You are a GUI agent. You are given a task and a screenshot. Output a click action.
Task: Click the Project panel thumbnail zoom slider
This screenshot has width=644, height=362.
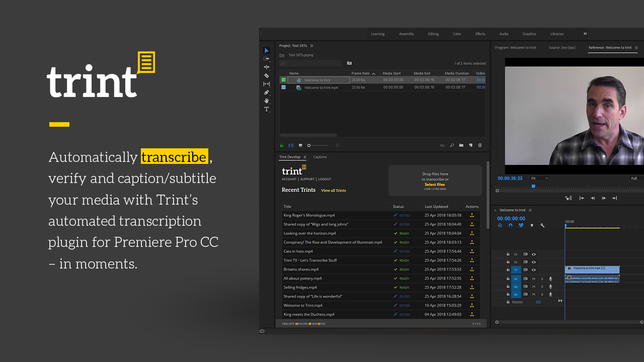[x=309, y=145]
